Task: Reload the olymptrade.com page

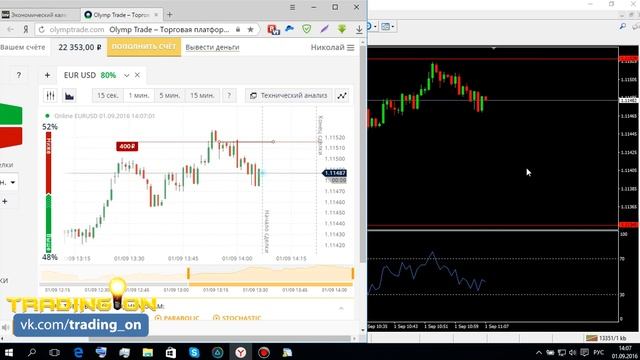Action: point(41,29)
